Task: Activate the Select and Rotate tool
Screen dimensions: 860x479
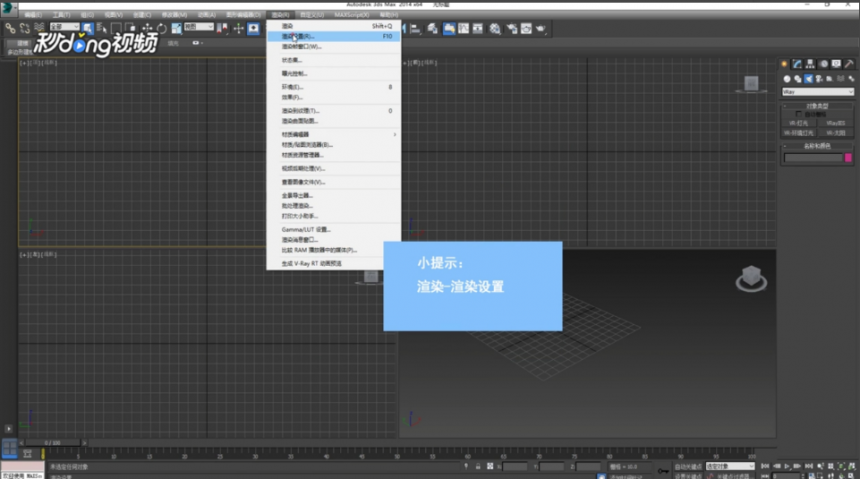Action: click(x=161, y=28)
